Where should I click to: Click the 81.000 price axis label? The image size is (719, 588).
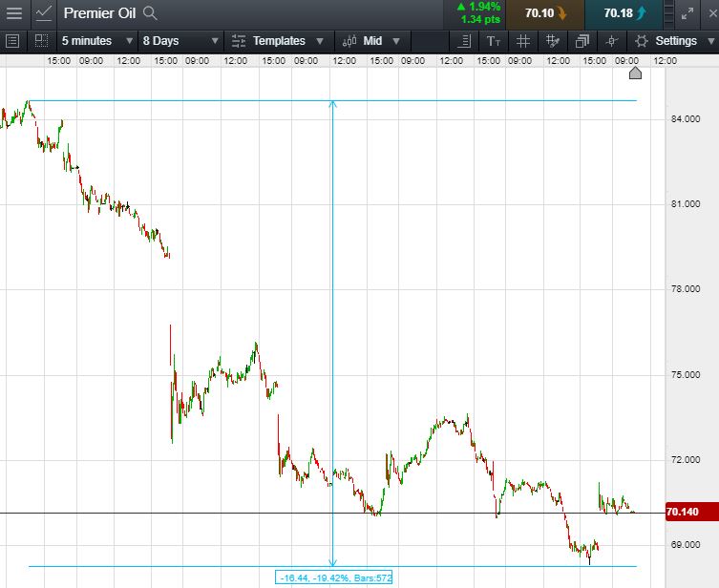click(686, 204)
